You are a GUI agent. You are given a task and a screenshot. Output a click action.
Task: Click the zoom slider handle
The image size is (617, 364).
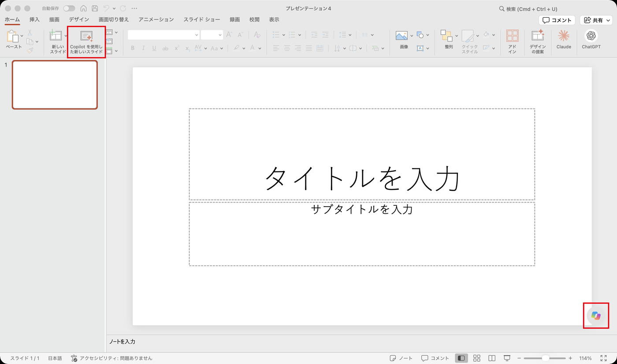tap(546, 358)
